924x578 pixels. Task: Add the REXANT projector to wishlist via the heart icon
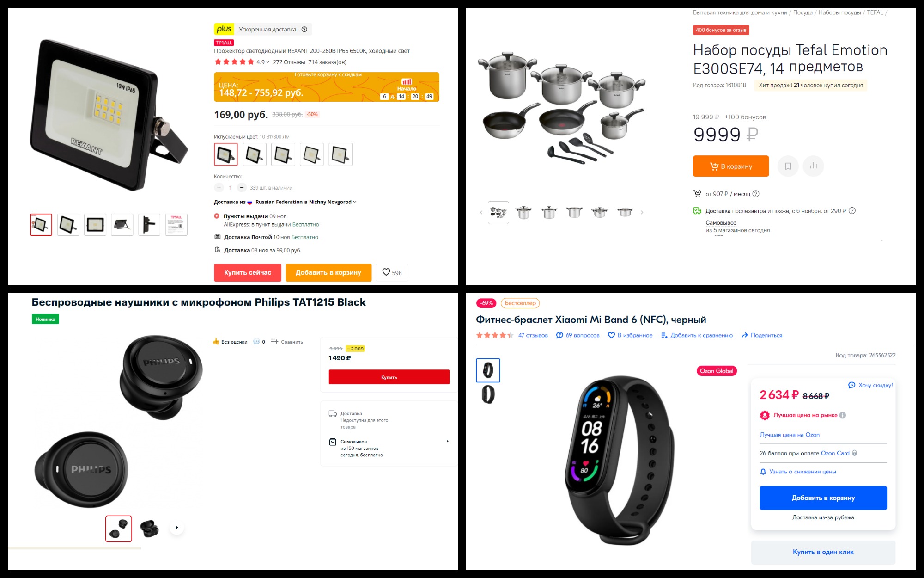pyautogui.click(x=386, y=272)
